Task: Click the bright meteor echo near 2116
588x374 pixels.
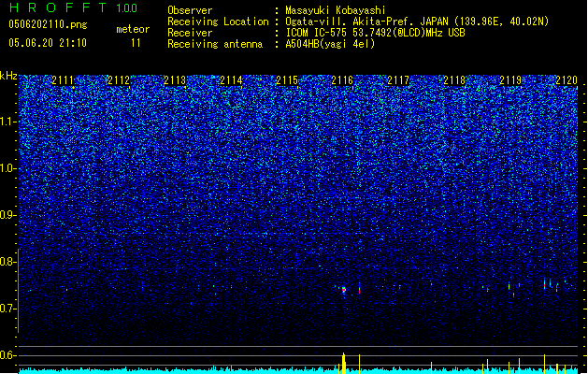Action: coord(343,290)
